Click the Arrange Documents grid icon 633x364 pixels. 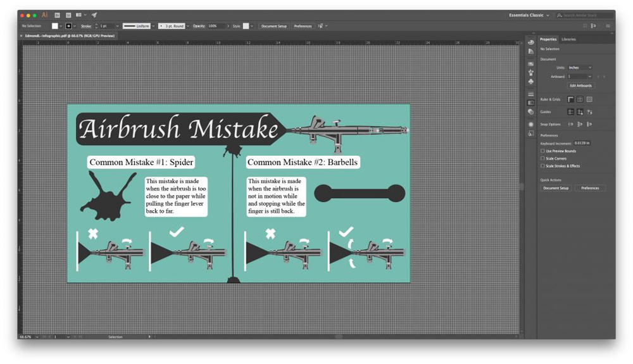tap(78, 15)
